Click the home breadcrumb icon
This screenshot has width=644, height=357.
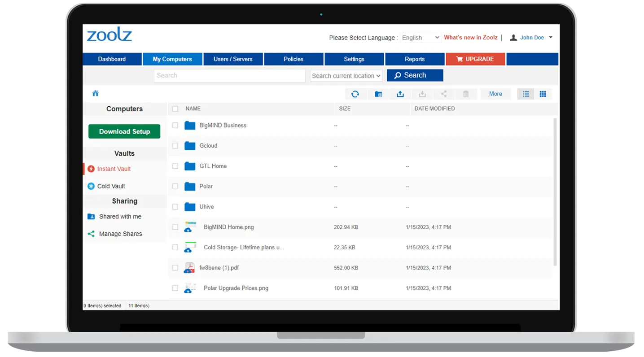point(95,93)
